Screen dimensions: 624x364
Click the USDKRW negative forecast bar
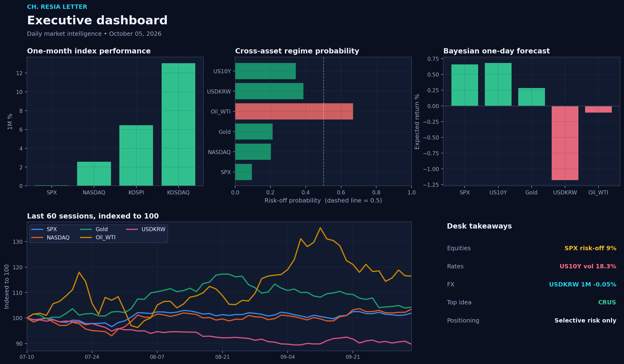pos(565,143)
